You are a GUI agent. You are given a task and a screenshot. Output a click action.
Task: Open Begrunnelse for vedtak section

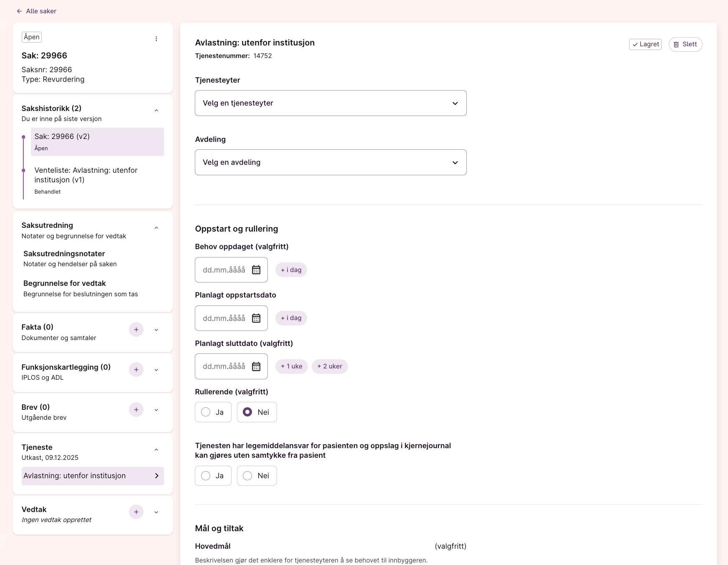[65, 283]
